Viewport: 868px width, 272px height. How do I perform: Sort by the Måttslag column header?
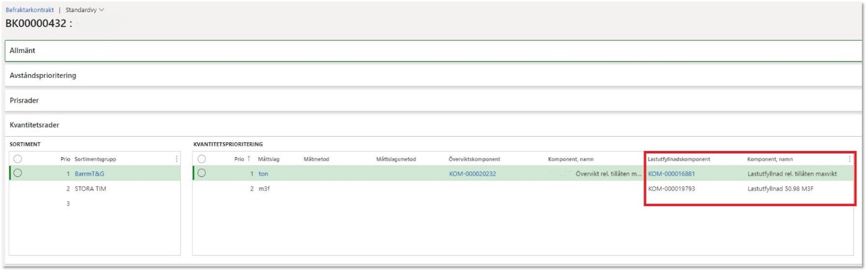pyautogui.click(x=269, y=159)
